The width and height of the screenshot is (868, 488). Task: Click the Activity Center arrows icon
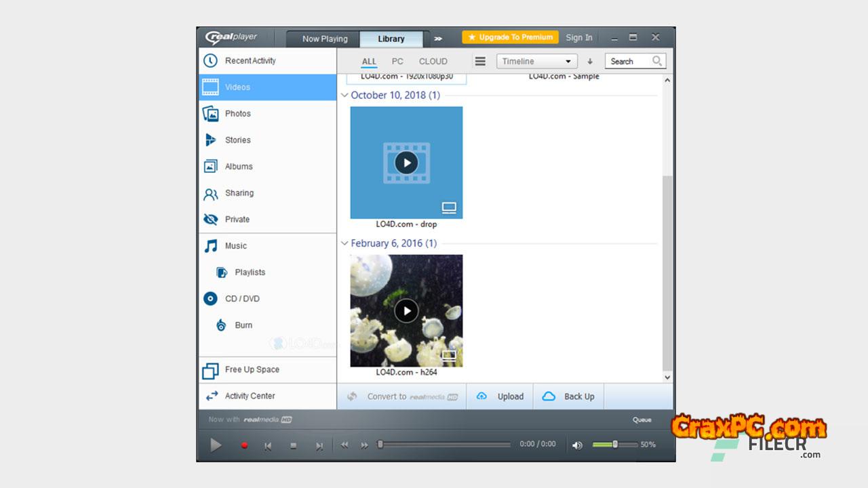tap(212, 396)
